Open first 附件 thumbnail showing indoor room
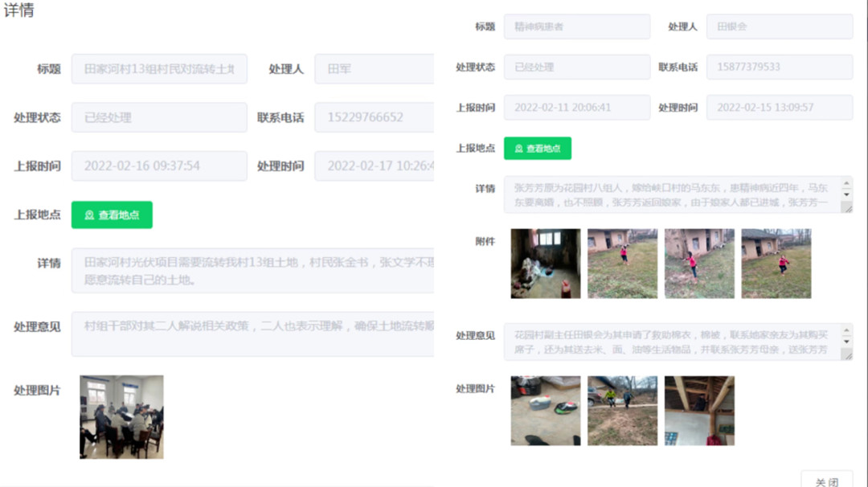The image size is (868, 487). pos(545,264)
